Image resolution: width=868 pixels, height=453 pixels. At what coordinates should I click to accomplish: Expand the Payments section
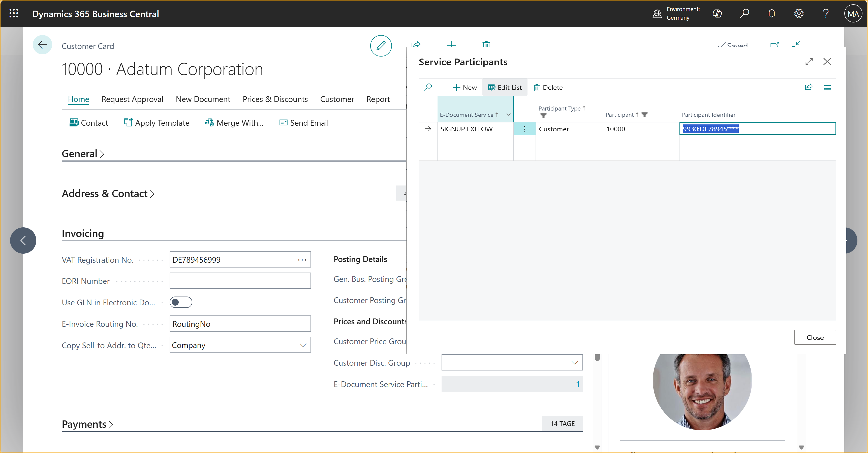click(x=87, y=424)
